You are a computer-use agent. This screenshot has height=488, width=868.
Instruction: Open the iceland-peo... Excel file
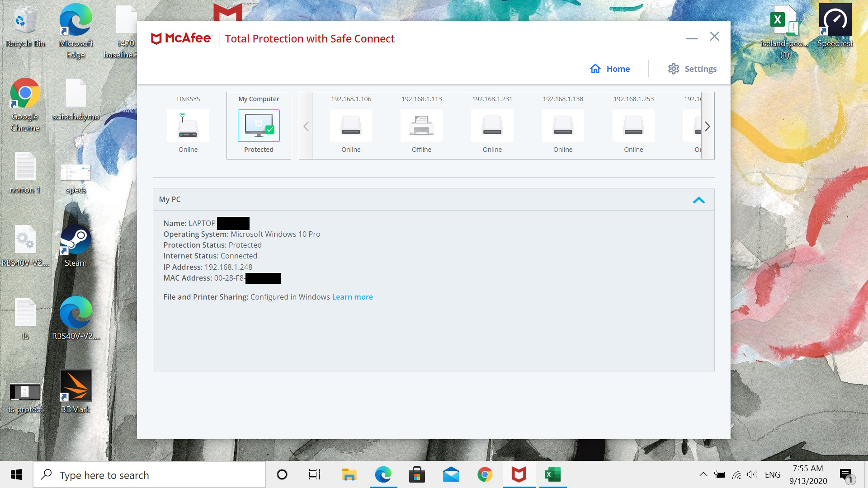click(x=784, y=32)
